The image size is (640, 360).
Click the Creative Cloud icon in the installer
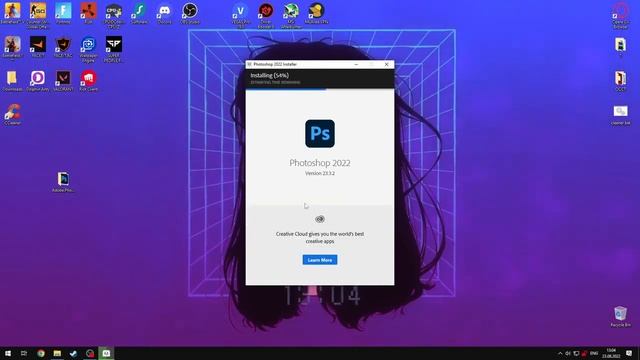click(x=320, y=219)
